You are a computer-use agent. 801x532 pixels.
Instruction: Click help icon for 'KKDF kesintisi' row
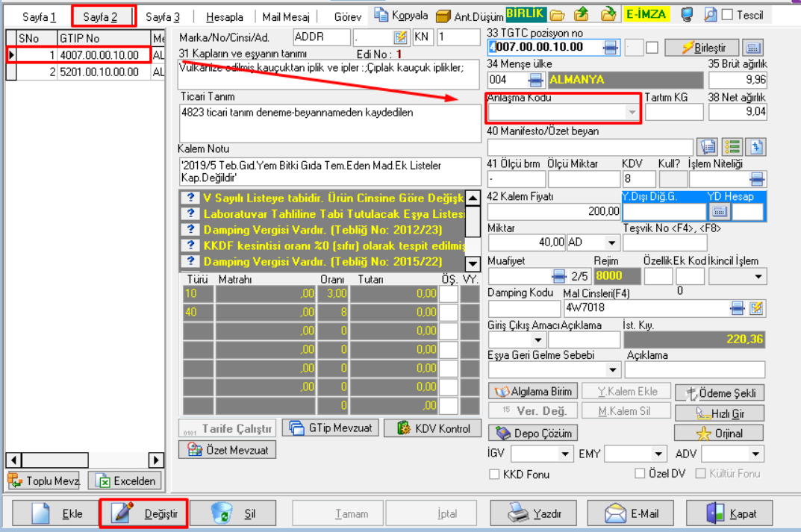(191, 245)
